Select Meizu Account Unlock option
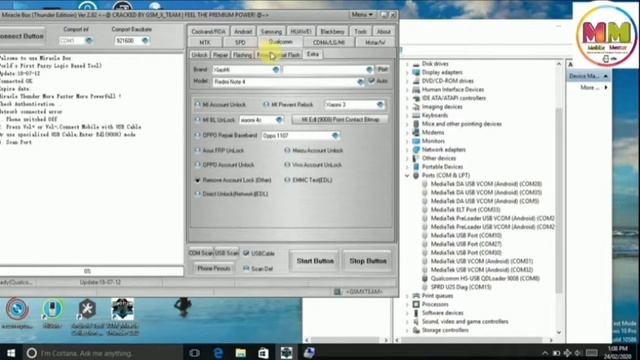 (x=287, y=151)
